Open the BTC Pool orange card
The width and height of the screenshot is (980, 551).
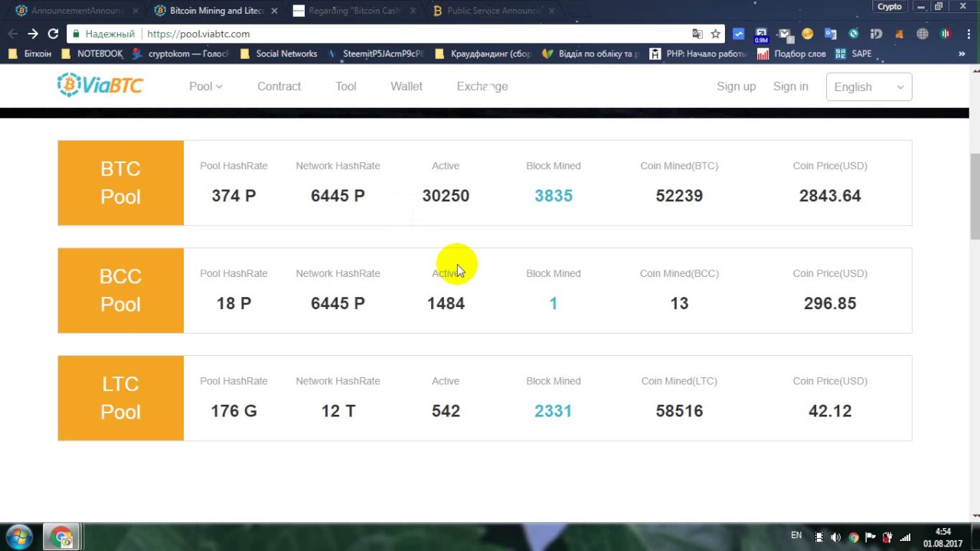(x=121, y=183)
